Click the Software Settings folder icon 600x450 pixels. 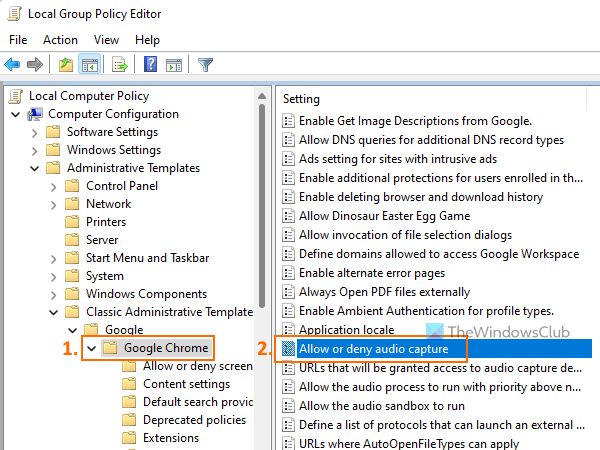click(53, 132)
